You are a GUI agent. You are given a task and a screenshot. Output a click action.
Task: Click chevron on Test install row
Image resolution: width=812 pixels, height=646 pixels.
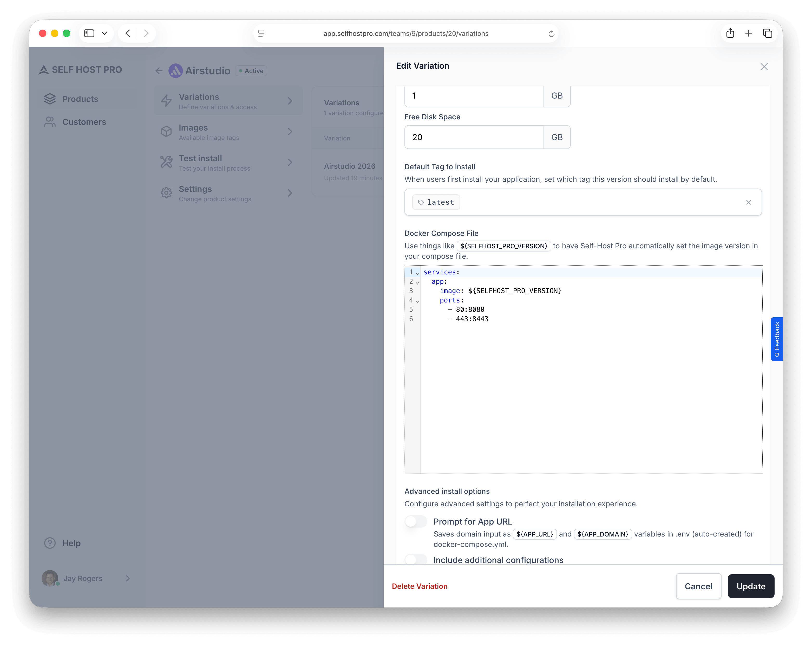point(290,162)
